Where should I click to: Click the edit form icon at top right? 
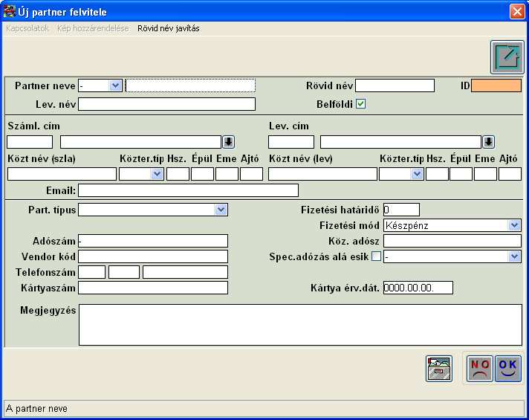[x=507, y=57]
